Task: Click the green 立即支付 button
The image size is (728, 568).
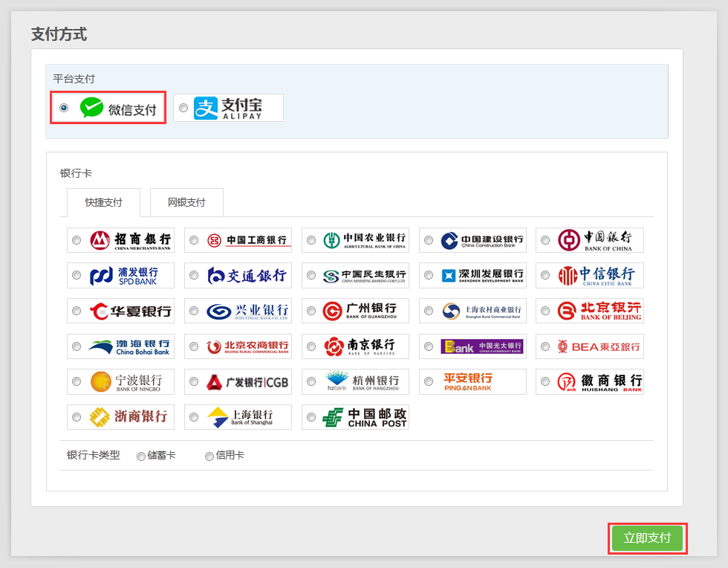Action: point(647,538)
